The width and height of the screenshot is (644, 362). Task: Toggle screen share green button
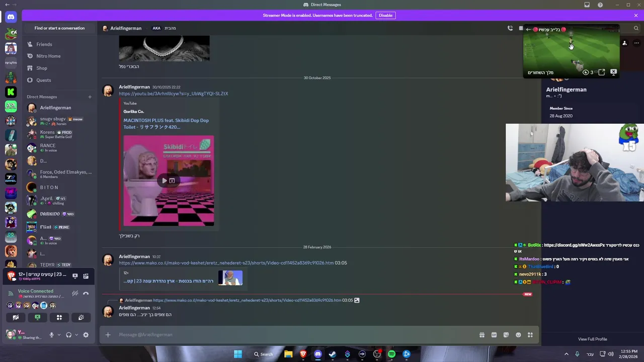(x=37, y=317)
